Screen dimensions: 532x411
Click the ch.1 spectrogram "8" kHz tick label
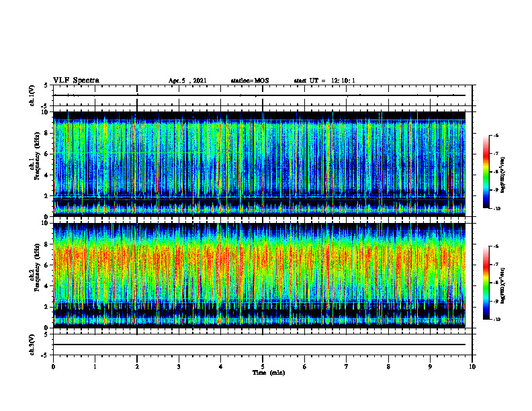pos(46,133)
